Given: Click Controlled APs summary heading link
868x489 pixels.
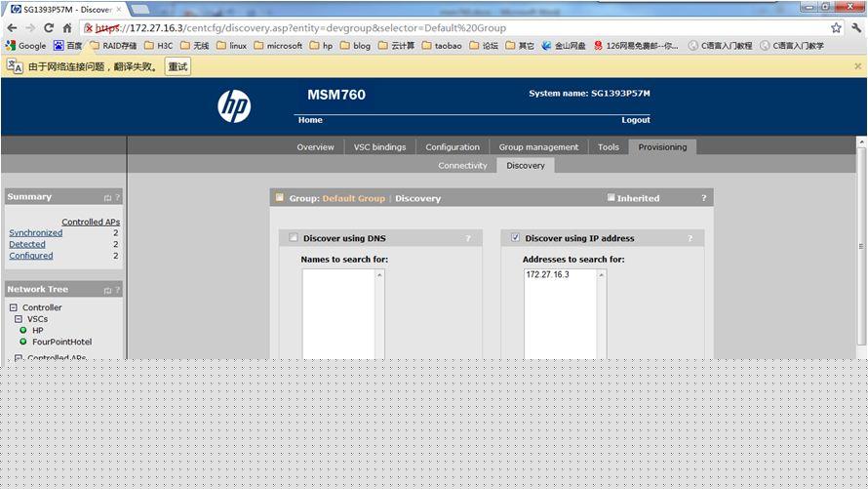Looking at the screenshot, I should point(91,222).
